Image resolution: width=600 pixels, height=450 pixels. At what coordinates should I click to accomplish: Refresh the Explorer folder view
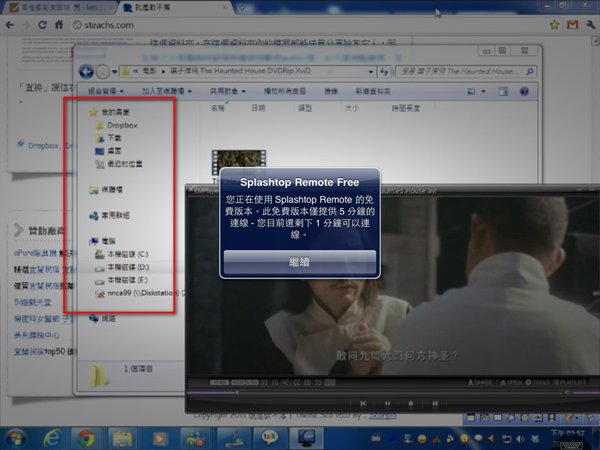tap(384, 72)
